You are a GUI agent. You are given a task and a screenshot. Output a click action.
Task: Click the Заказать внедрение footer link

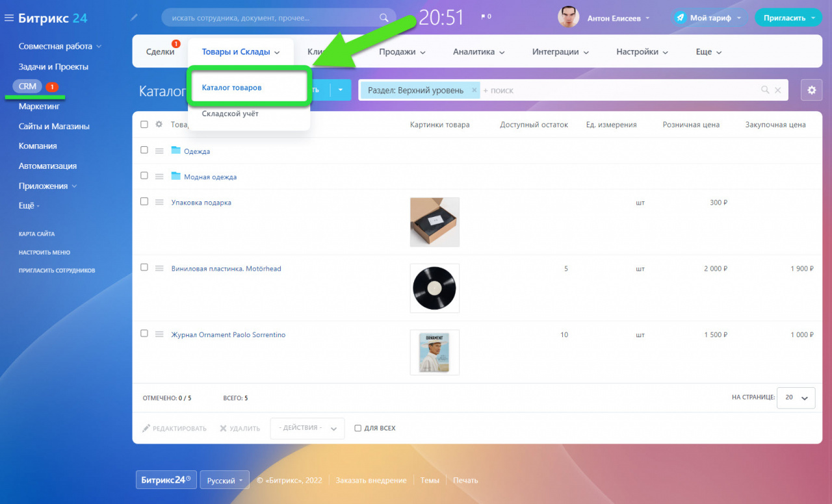pyautogui.click(x=372, y=481)
